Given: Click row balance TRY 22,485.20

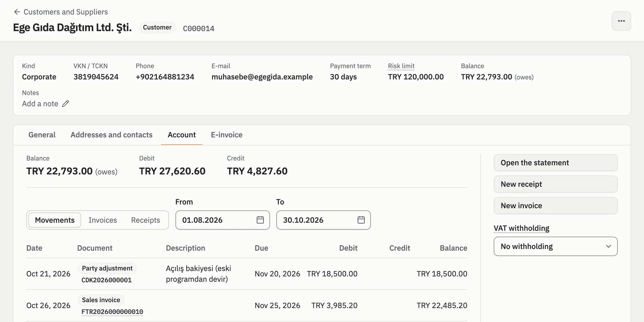Looking at the screenshot, I should pos(442,305).
